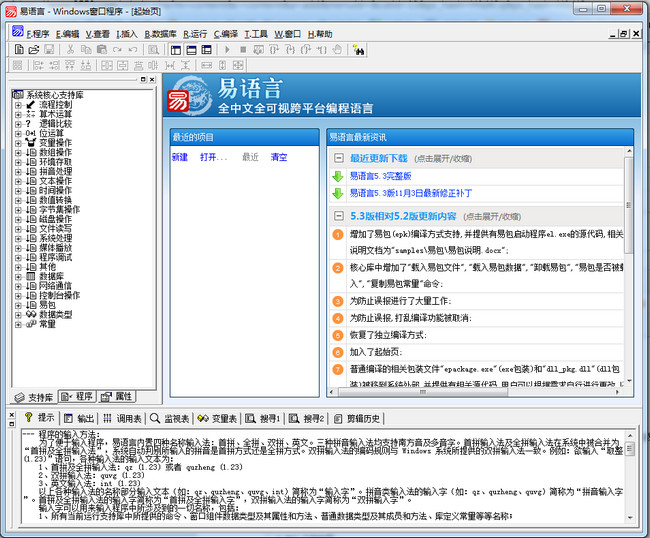The height and width of the screenshot is (538, 650).
Task: Click the New file toolbar icon
Action: click(x=19, y=50)
